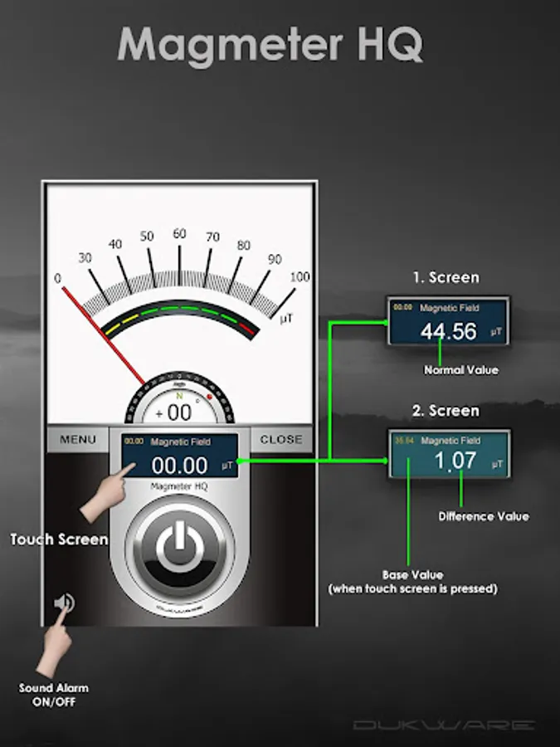The height and width of the screenshot is (747, 560).
Task: Click the 60 mark on the gauge
Action: tap(179, 233)
